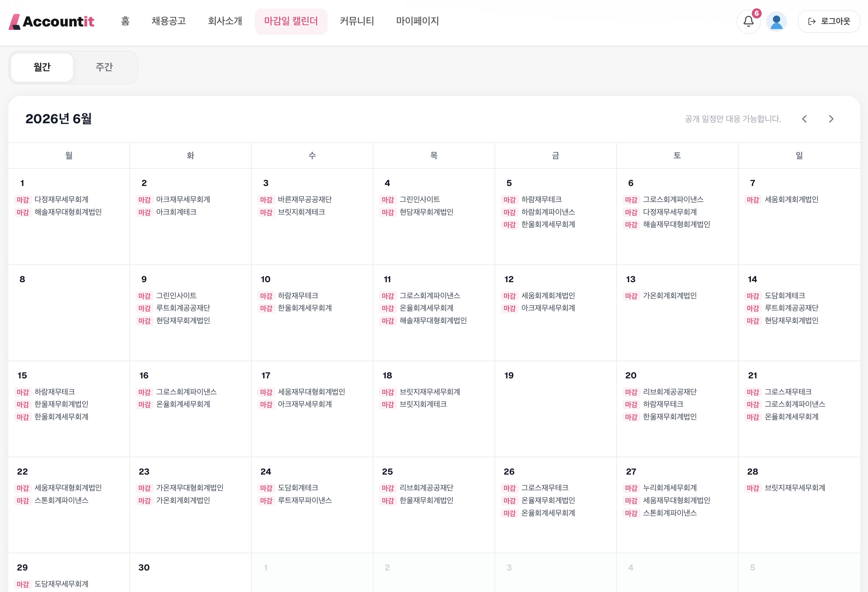Switch to the 월간 view tab
This screenshot has width=868, height=592.
coord(42,67)
